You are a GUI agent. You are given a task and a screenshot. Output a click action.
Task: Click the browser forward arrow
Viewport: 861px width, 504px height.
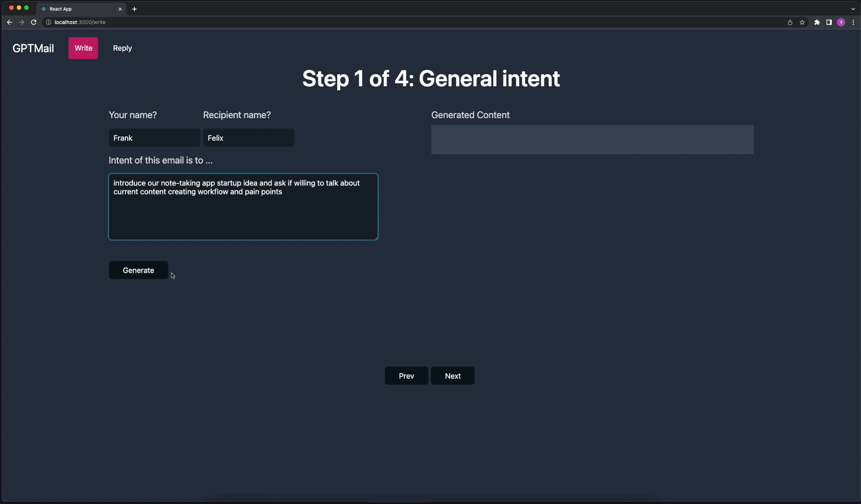[21, 22]
